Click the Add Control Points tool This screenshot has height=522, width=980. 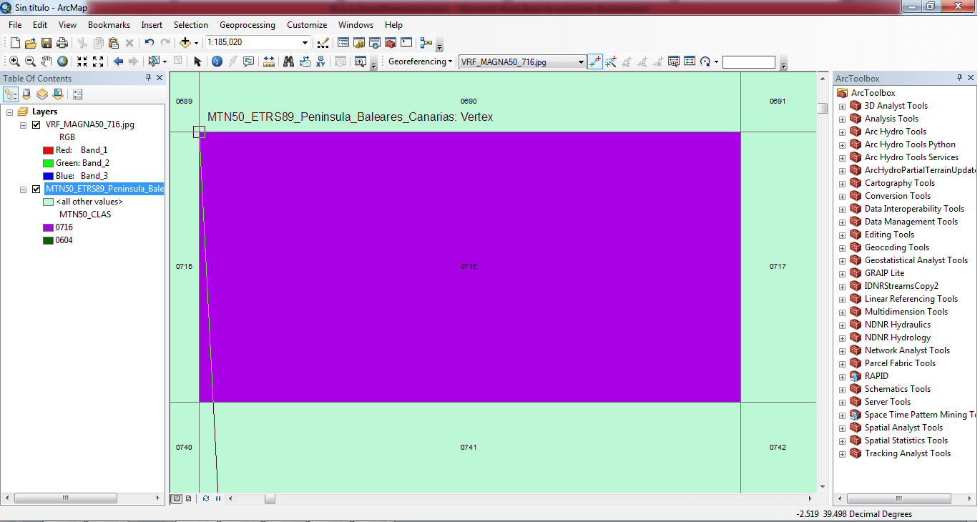pos(594,62)
